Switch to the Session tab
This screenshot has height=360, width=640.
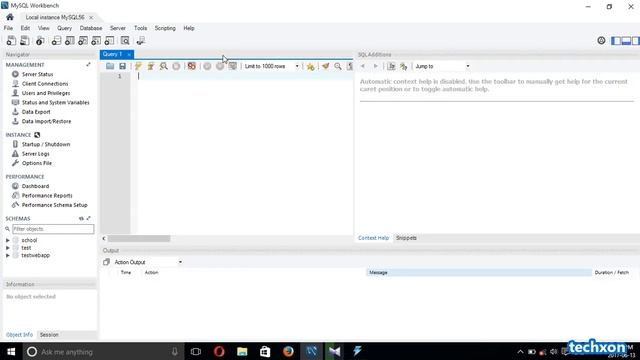(49, 335)
